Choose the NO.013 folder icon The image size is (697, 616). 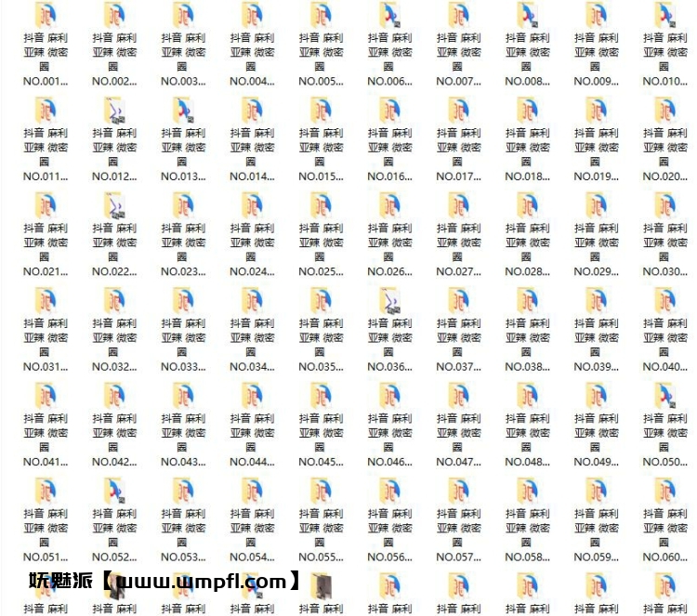(183, 111)
